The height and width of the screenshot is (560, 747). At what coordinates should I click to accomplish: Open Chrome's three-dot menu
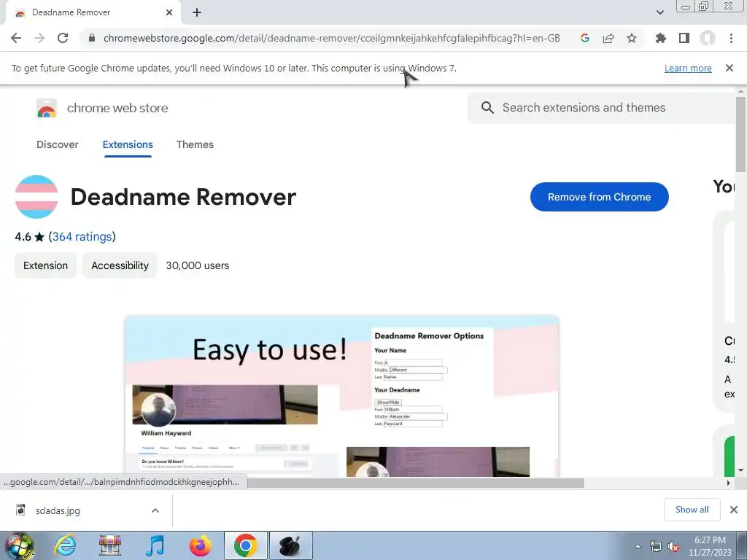pyautogui.click(x=731, y=38)
